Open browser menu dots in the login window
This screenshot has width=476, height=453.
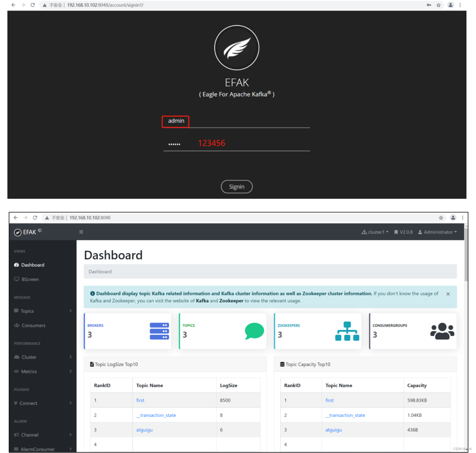(x=460, y=5)
